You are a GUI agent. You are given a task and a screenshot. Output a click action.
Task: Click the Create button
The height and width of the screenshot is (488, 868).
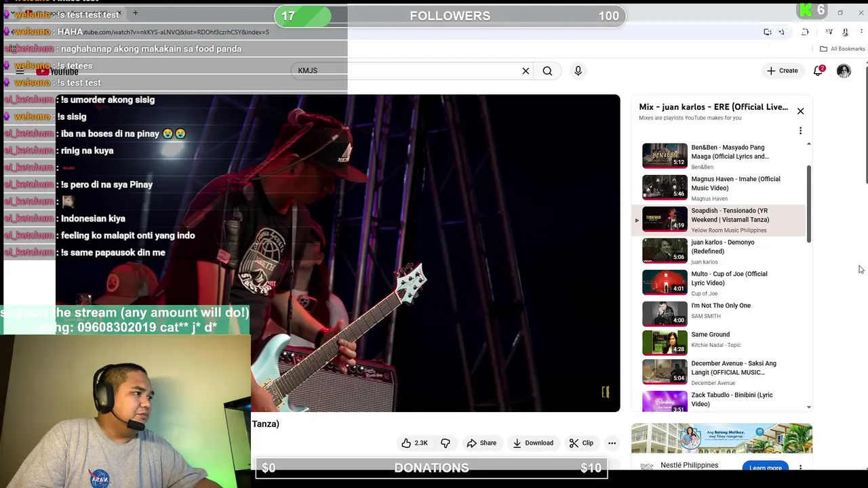782,70
